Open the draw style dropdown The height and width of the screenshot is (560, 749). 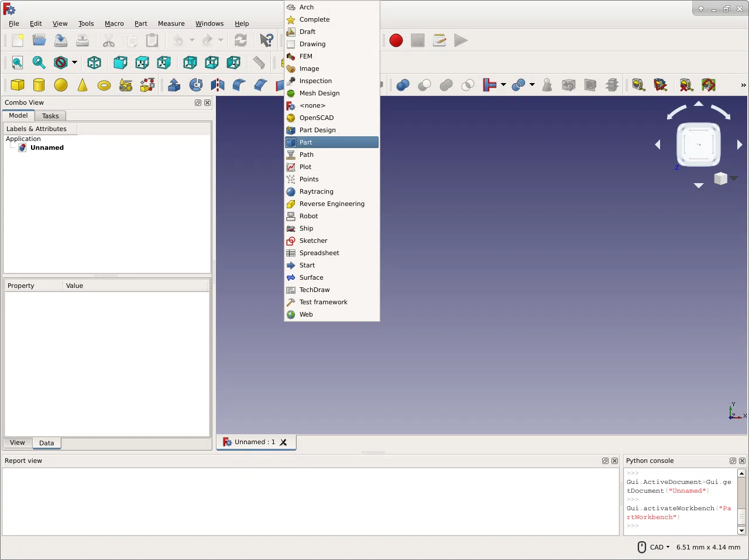click(74, 63)
